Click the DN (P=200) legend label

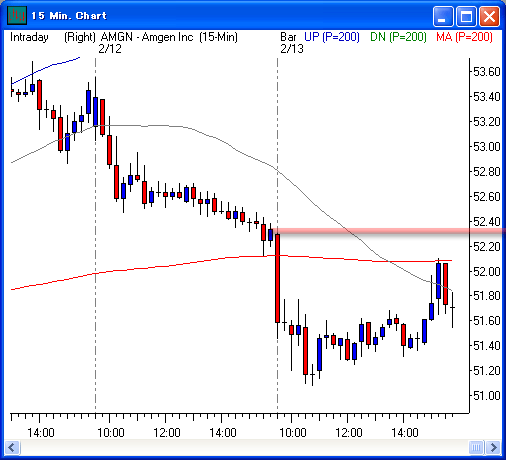pos(398,37)
